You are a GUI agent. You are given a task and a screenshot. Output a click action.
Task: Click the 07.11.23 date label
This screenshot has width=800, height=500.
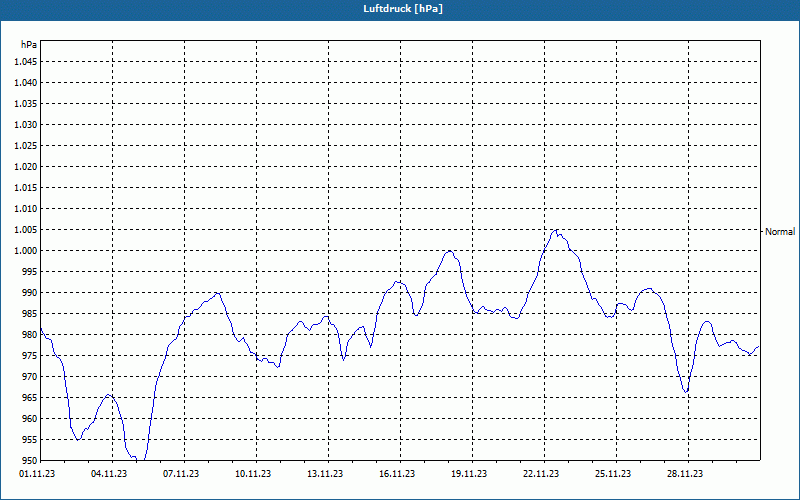click(181, 474)
